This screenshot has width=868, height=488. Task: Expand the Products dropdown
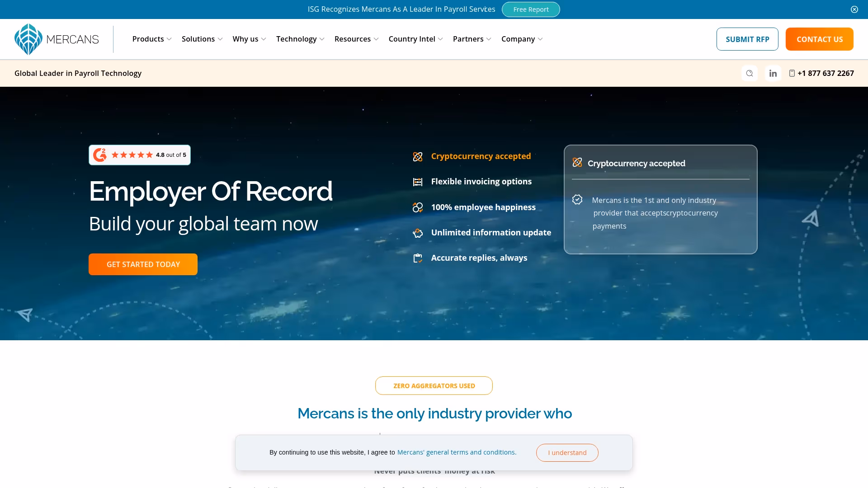(x=151, y=39)
